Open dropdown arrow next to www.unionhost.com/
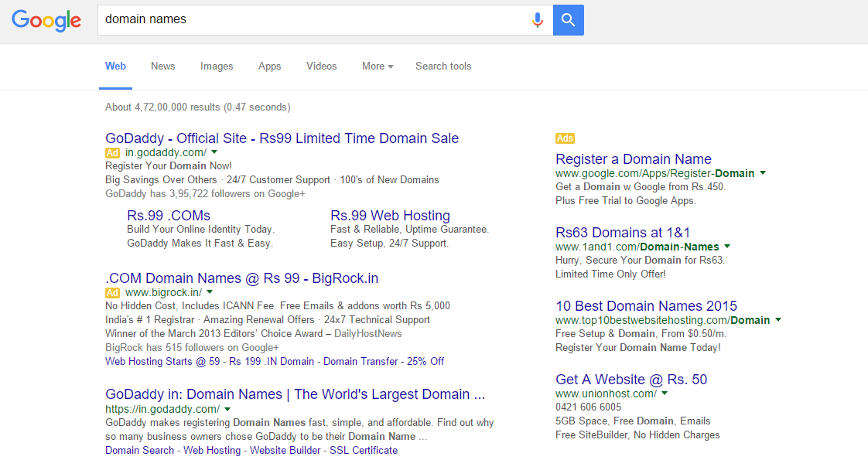 tap(665, 394)
